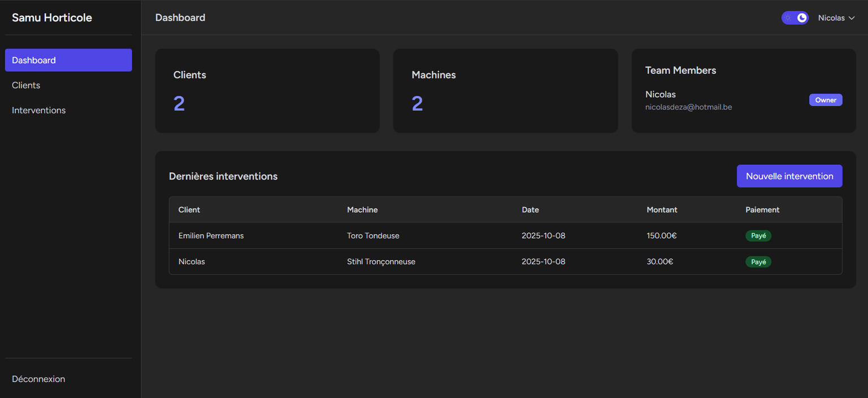Click the Payé badge for Stihl Tronçonneuse row

(758, 262)
